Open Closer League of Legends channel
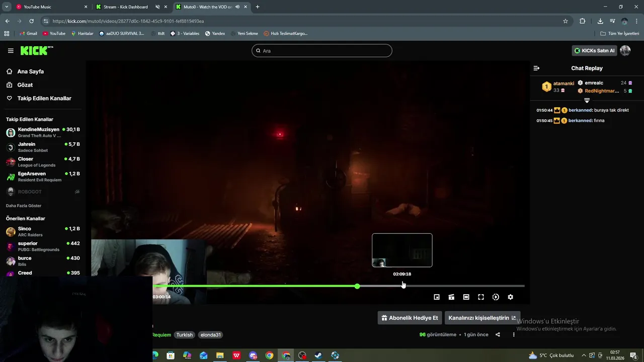Screen dimensions: 644x362 [x=43, y=161]
